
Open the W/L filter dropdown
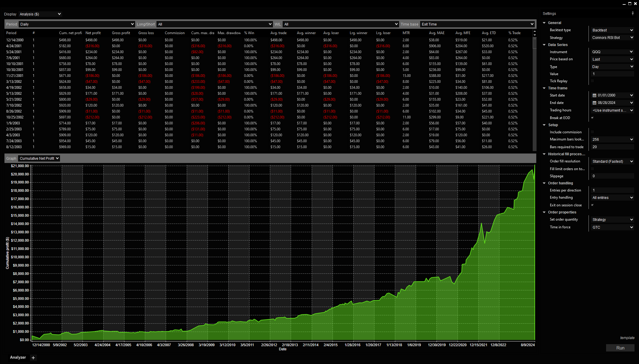[341, 24]
